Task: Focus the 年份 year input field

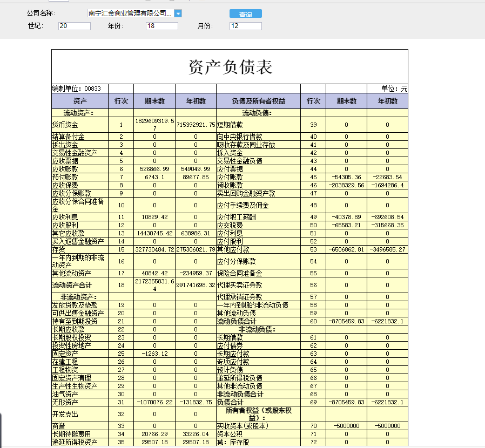Action: click(x=162, y=26)
